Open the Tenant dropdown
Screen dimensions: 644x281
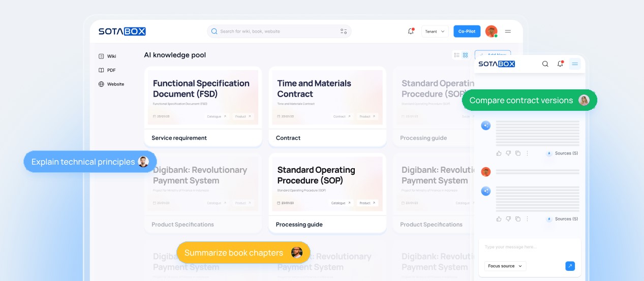pos(435,32)
